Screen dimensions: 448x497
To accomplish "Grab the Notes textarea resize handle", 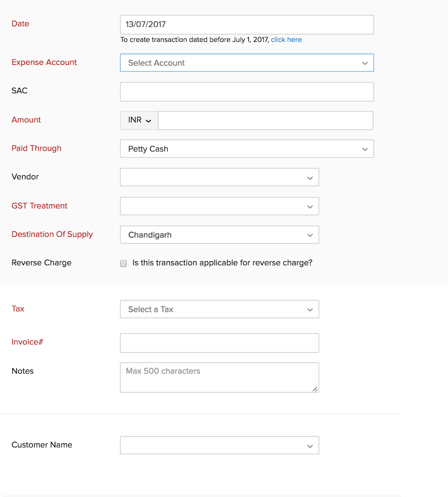I will click(315, 389).
